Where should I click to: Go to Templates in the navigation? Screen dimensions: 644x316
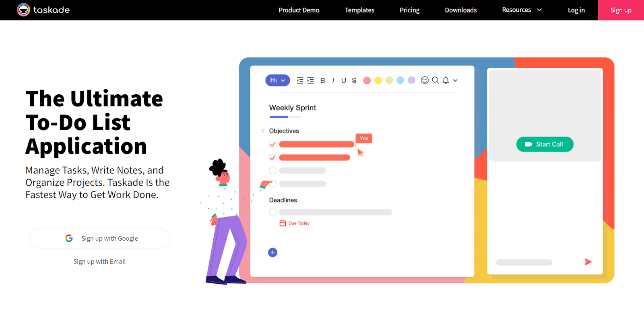pyautogui.click(x=359, y=10)
